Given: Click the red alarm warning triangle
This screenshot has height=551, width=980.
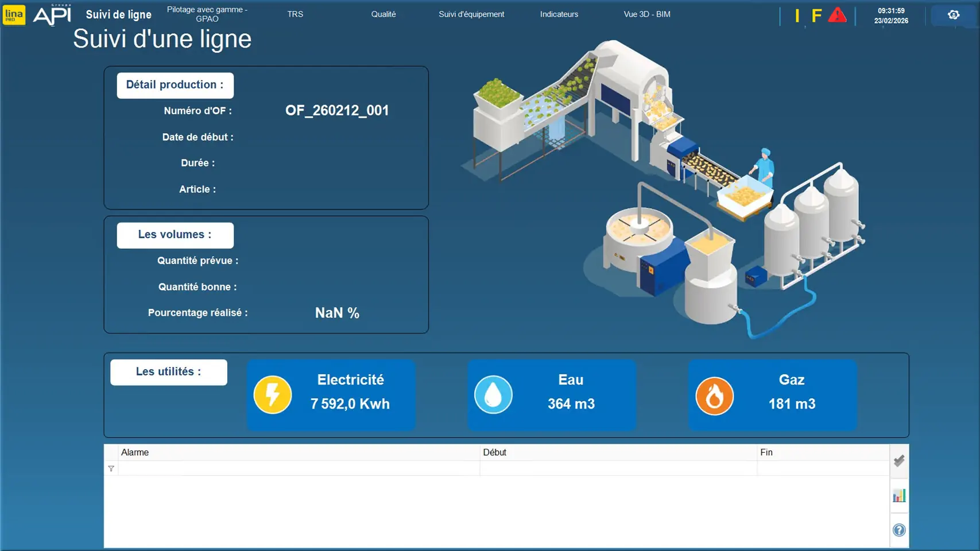Looking at the screenshot, I should click(x=837, y=15).
